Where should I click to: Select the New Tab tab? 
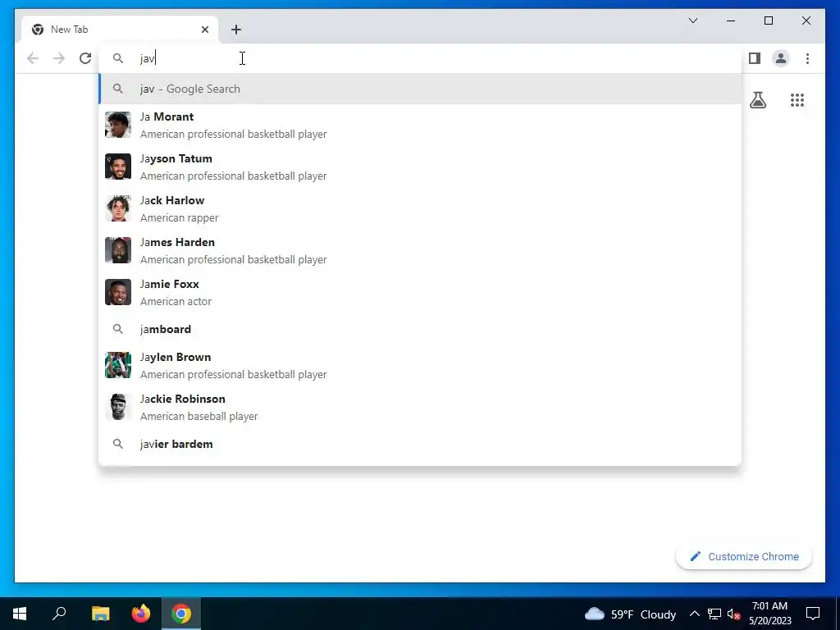tap(120, 30)
